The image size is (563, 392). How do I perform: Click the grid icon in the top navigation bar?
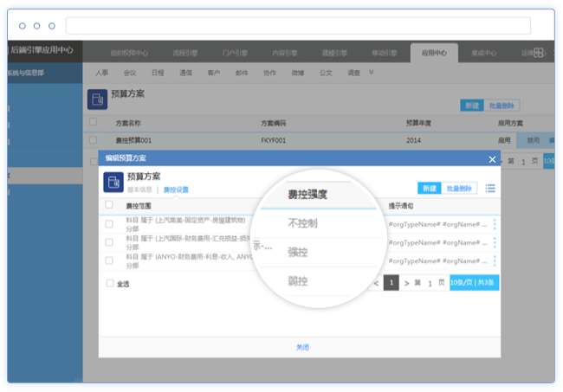click(x=539, y=53)
